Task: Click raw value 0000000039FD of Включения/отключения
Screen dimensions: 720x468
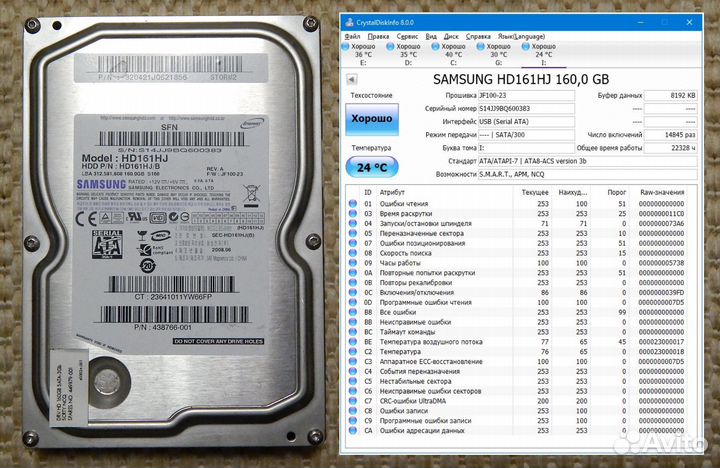Action: [661, 293]
